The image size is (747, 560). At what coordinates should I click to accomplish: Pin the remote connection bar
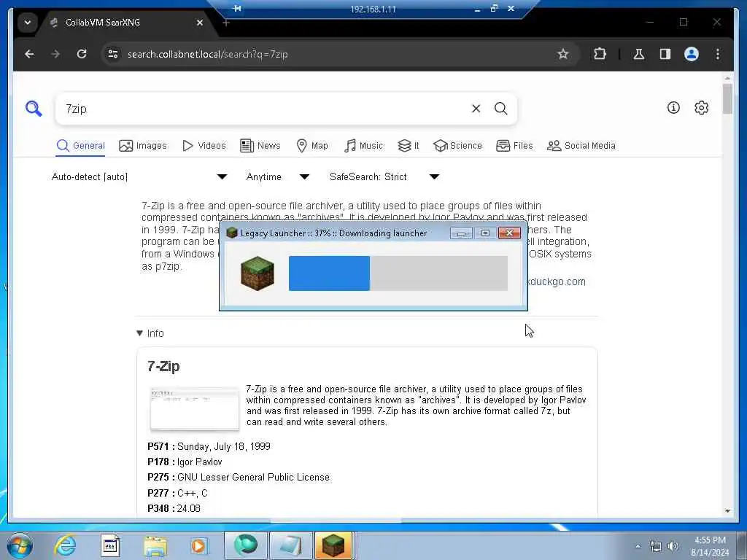point(237,9)
